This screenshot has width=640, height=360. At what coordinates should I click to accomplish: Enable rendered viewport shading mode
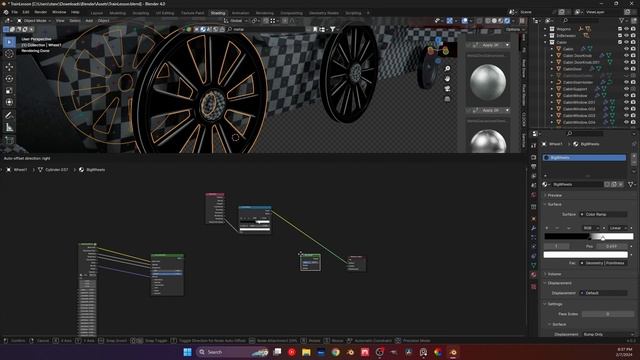(x=507, y=21)
